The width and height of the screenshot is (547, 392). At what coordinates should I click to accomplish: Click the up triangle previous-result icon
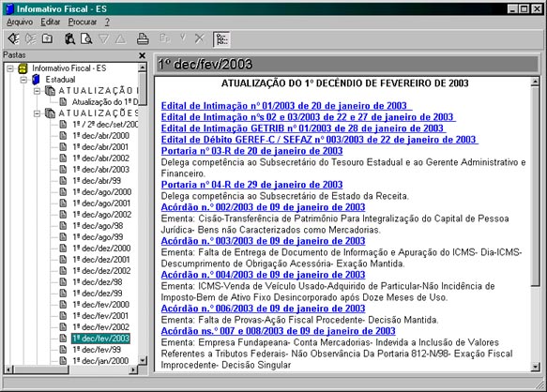[x=120, y=38]
